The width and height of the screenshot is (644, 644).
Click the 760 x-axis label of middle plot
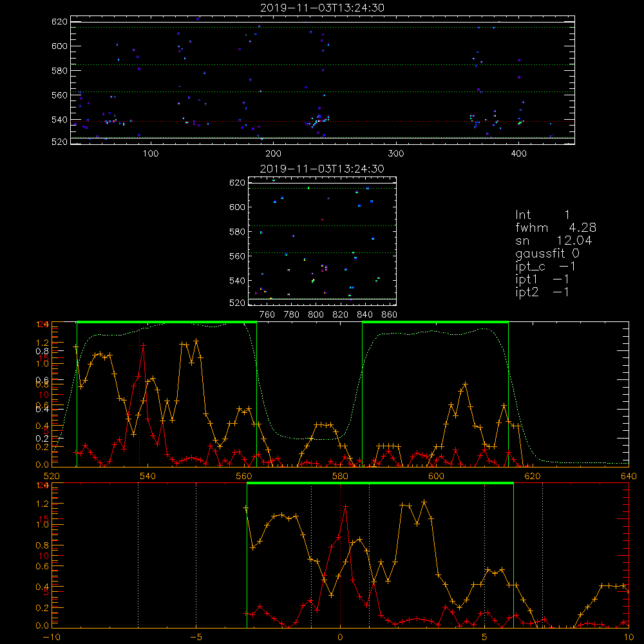[267, 315]
